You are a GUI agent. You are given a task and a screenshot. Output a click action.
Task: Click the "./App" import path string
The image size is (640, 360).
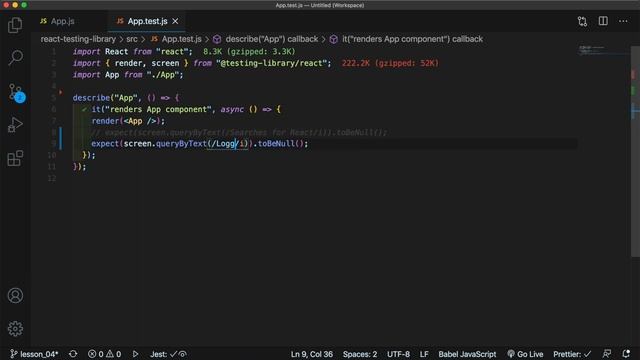coord(163,75)
